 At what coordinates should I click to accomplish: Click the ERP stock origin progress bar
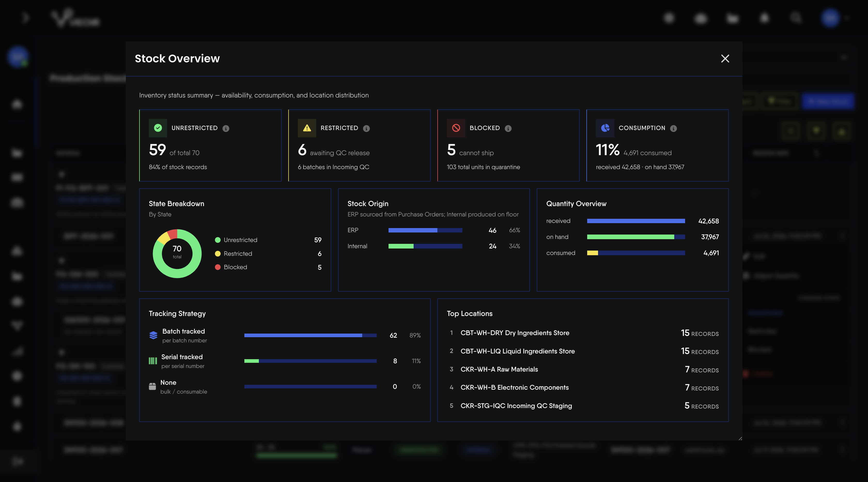click(425, 230)
